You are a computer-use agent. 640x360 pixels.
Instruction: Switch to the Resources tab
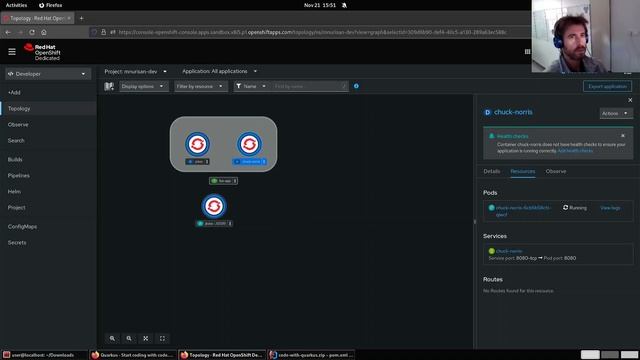pos(523,171)
